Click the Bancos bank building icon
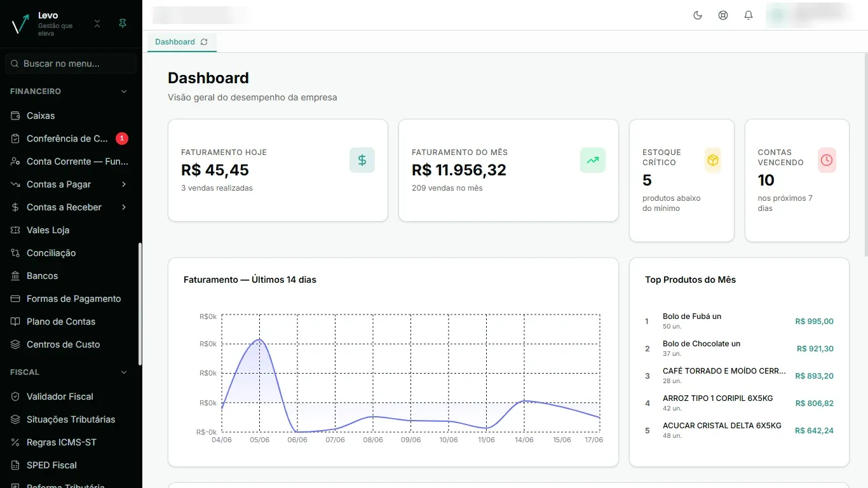The width and height of the screenshot is (868, 488). tap(15, 276)
